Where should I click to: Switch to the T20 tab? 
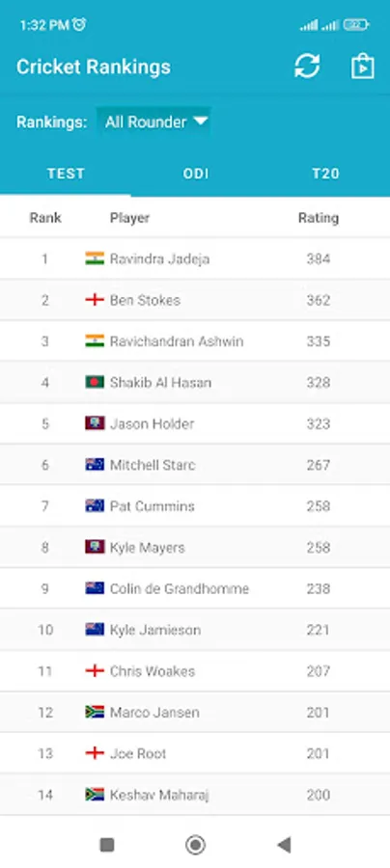325,174
